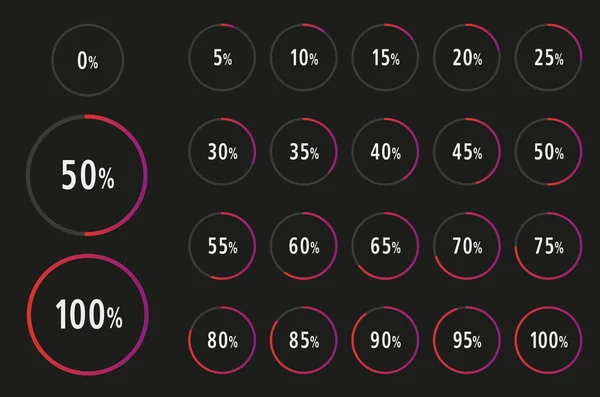600x397 pixels.
Task: Click the 55% progress circle
Action: pyautogui.click(x=222, y=246)
